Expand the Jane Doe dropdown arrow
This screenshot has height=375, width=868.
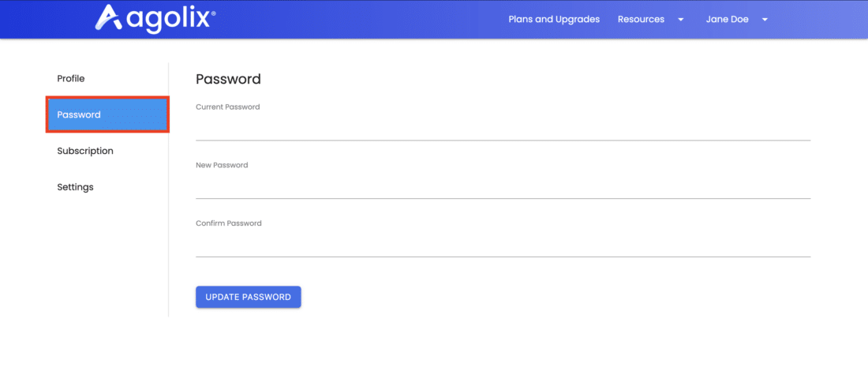765,20
